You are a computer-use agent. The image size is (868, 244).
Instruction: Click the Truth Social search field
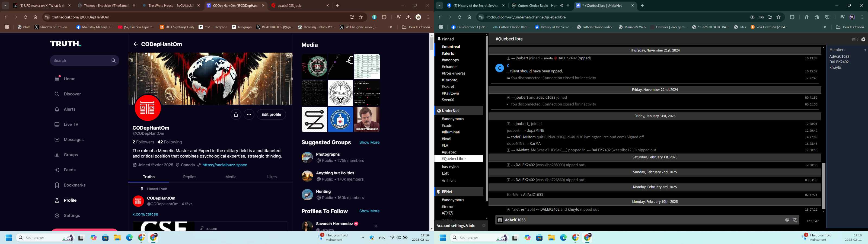click(x=85, y=61)
